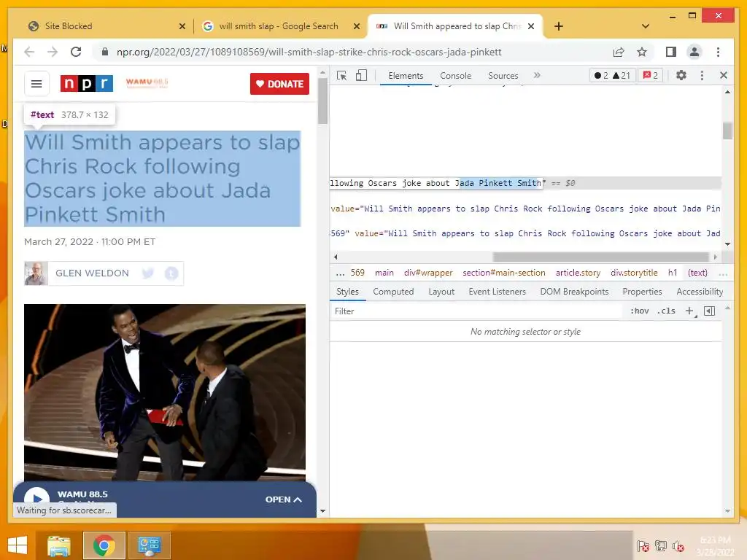The image size is (747, 560).
Task: Open a new browser tab
Action: 559,26
